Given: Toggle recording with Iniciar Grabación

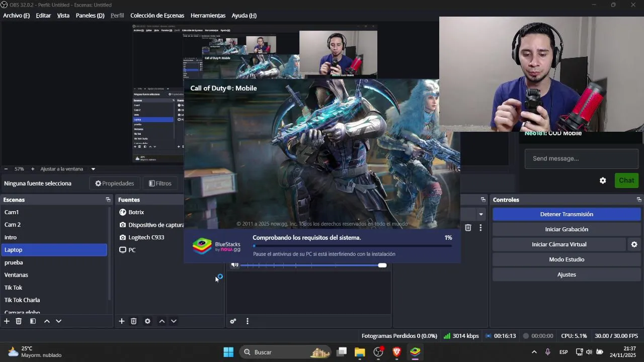Looking at the screenshot, I should (x=567, y=229).
